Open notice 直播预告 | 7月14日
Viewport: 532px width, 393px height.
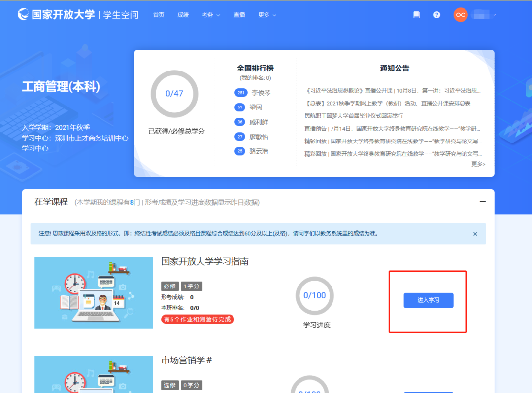(393, 128)
